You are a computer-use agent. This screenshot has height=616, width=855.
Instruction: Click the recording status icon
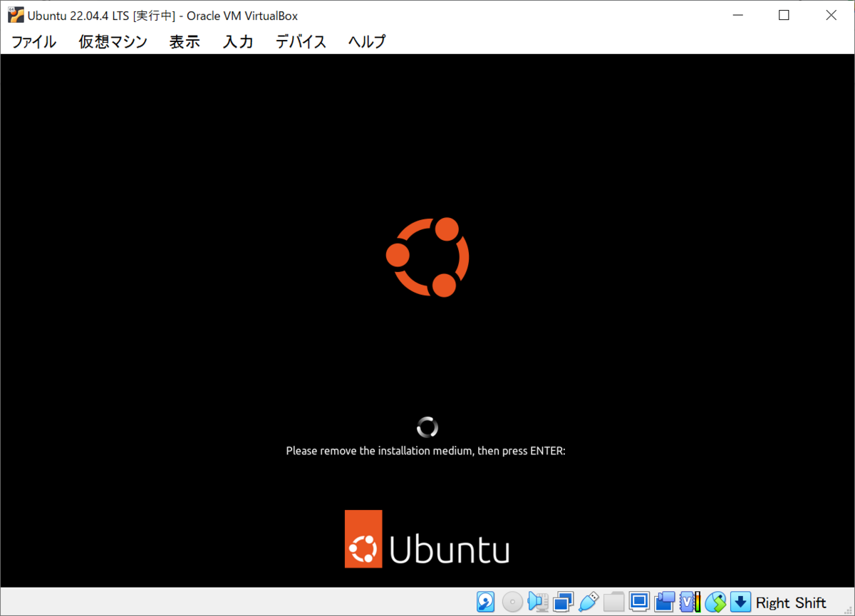point(665,602)
